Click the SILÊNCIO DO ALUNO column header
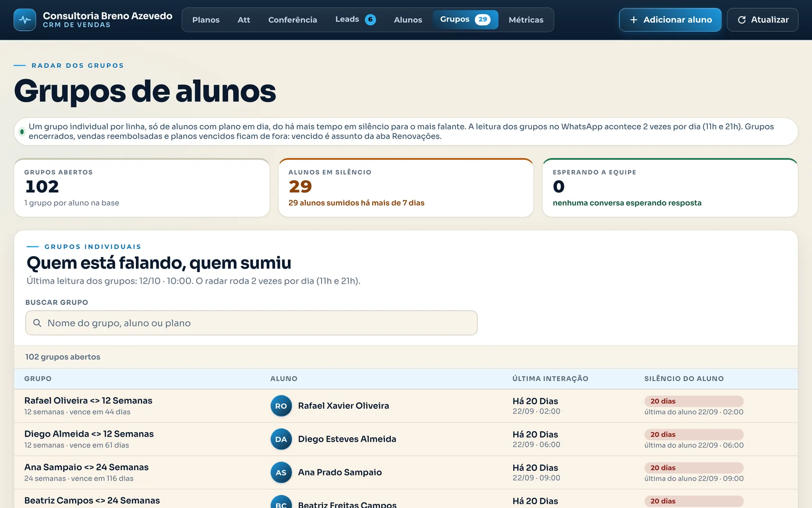812x508 pixels. click(684, 378)
